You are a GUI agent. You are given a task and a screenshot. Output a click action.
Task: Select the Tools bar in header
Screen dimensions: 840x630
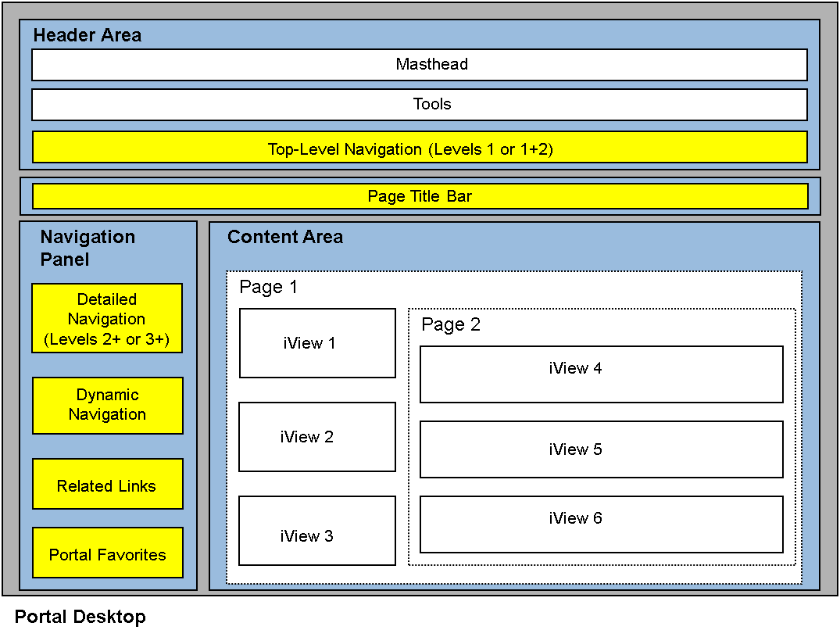420,105
